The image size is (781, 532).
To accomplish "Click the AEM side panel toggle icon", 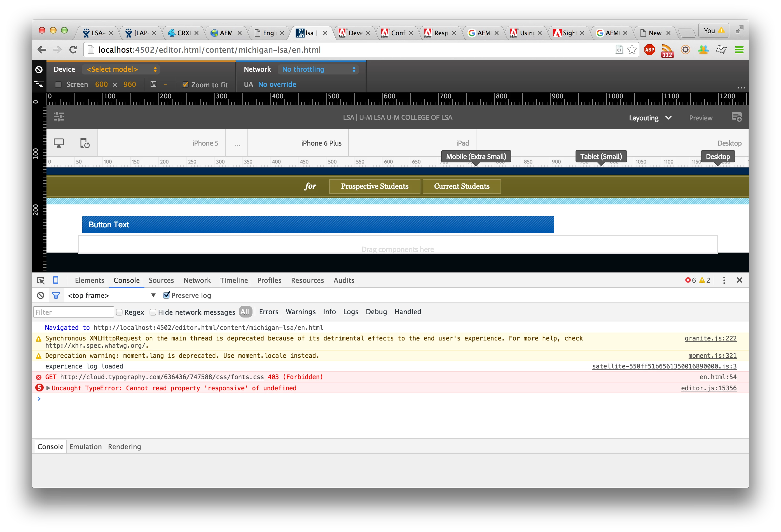I will point(59,116).
